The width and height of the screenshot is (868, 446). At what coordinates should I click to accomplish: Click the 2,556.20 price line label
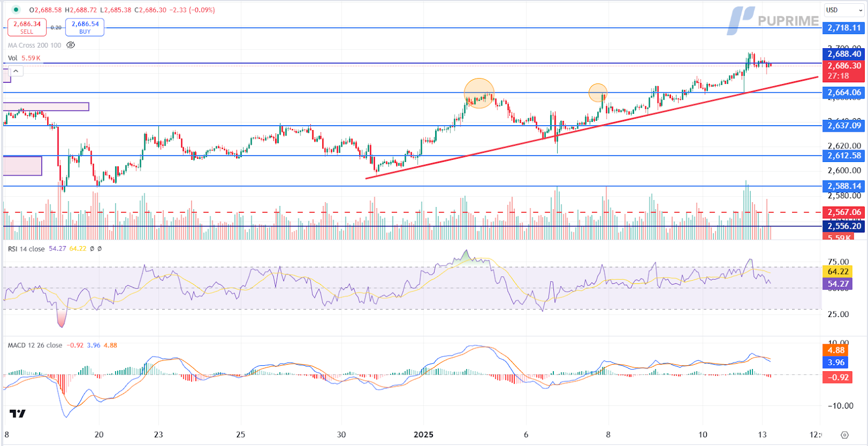point(844,226)
